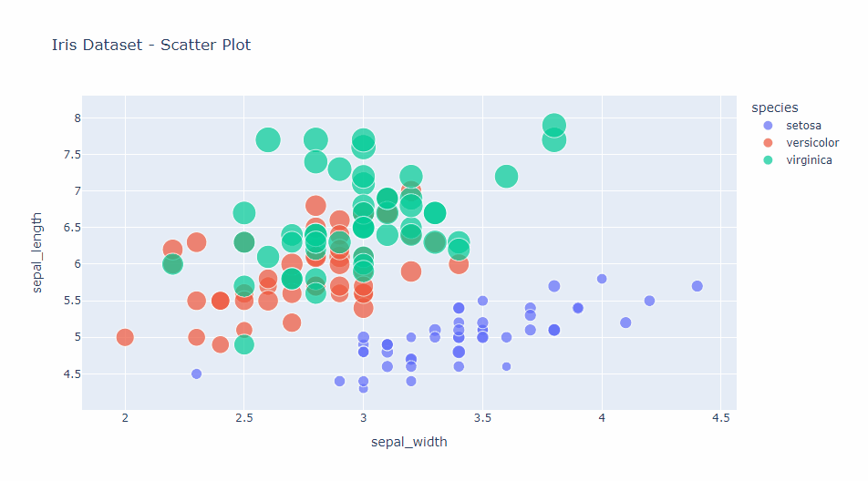Click the setosa point at width 4.2
868x481 pixels.
click(649, 301)
